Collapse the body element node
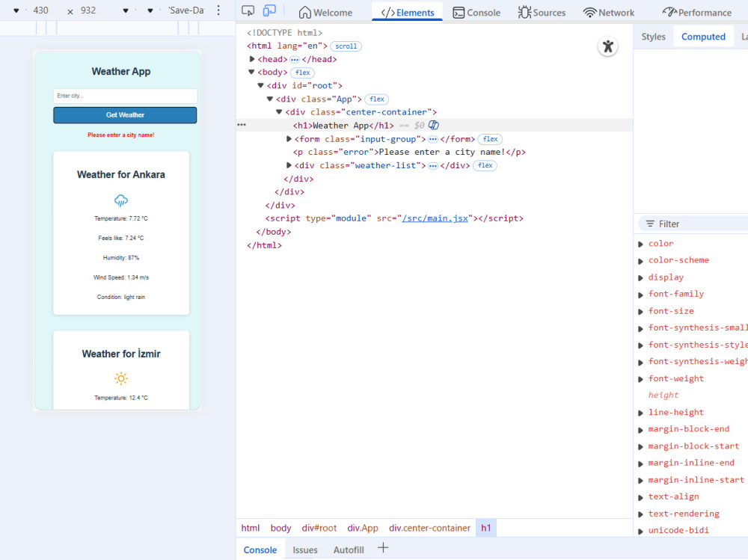The height and width of the screenshot is (560, 748). click(251, 72)
